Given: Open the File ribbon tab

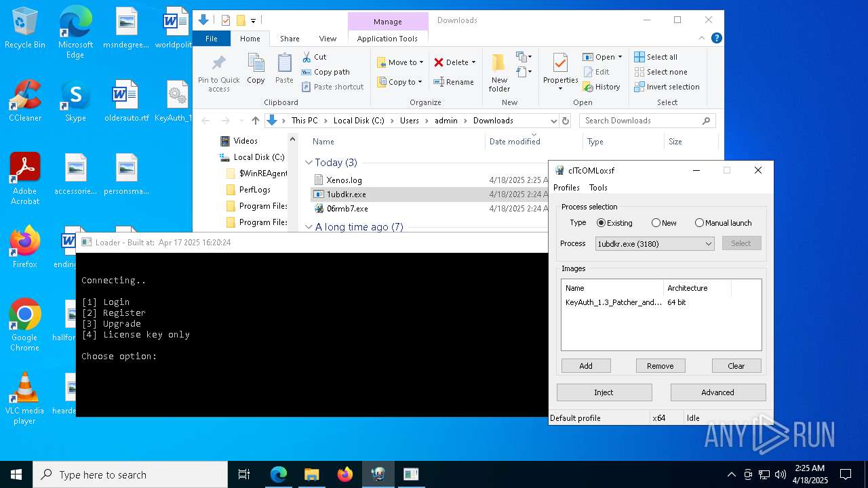Looking at the screenshot, I should click(x=212, y=39).
